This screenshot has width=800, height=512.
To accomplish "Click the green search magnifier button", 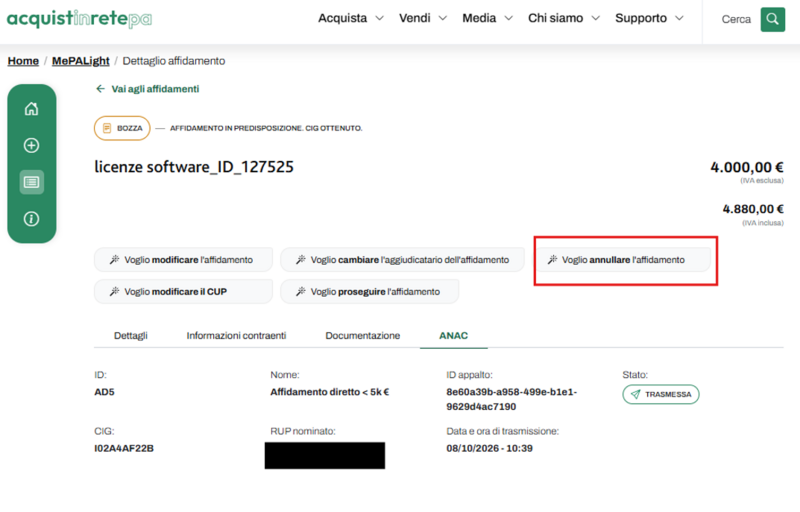I will coord(772,19).
